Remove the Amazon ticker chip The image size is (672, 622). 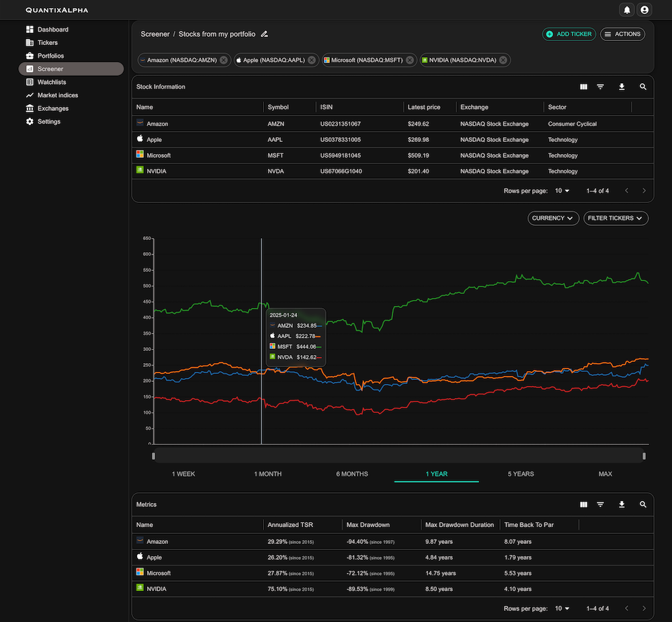point(224,60)
